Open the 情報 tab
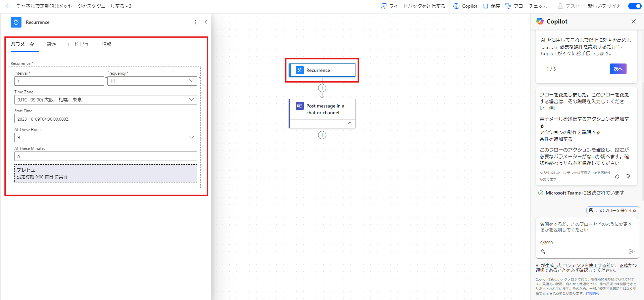 pos(107,44)
